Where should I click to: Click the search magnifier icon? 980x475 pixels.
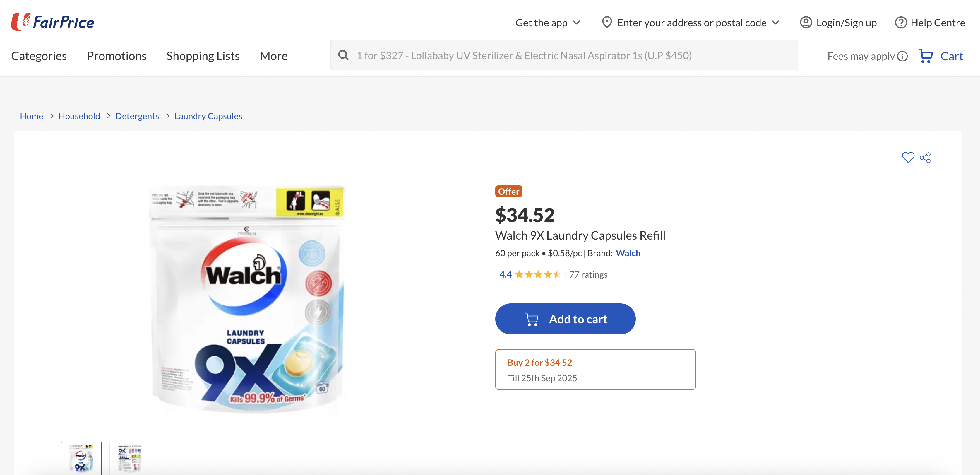point(343,56)
